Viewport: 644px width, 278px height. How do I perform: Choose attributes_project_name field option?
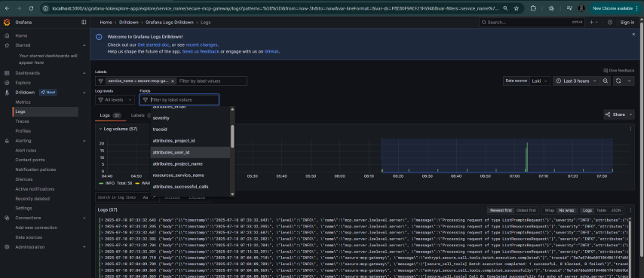191,163
